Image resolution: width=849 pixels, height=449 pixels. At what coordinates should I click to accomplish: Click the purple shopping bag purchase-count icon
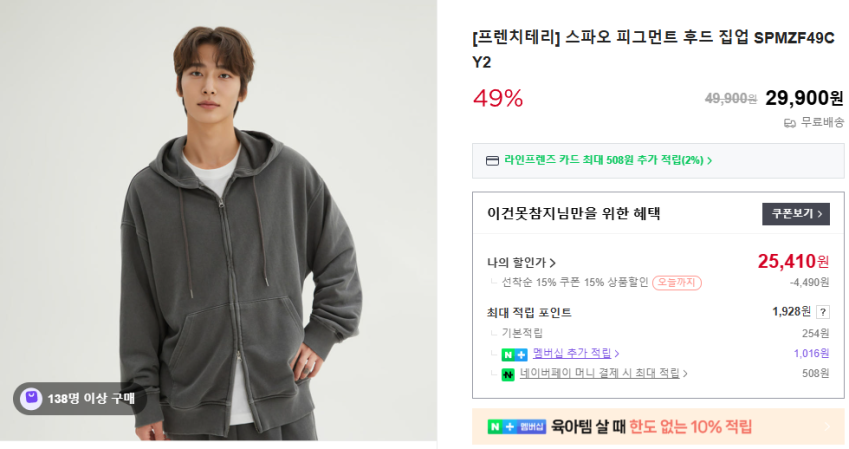coord(31,398)
